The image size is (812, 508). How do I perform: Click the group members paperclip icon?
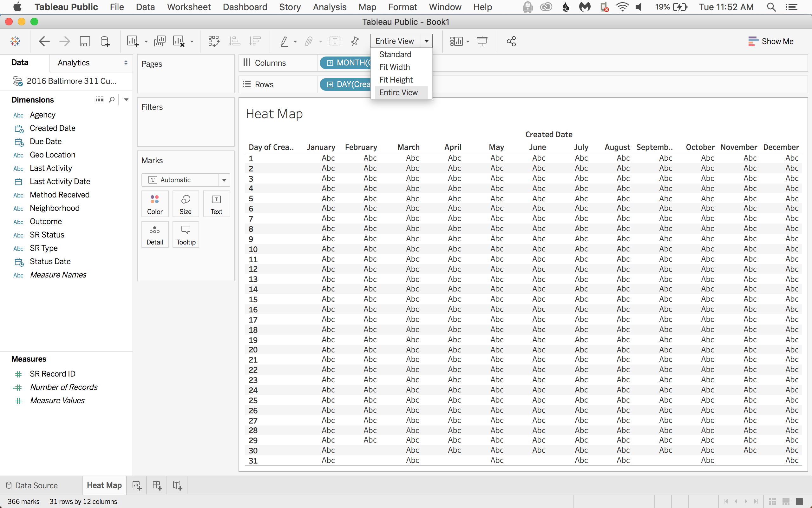[309, 41]
